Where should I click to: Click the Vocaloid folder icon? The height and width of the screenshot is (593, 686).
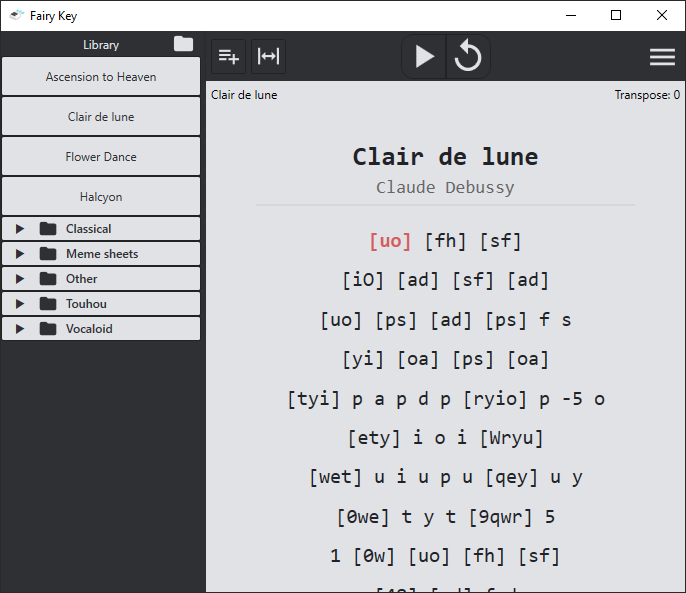point(48,328)
